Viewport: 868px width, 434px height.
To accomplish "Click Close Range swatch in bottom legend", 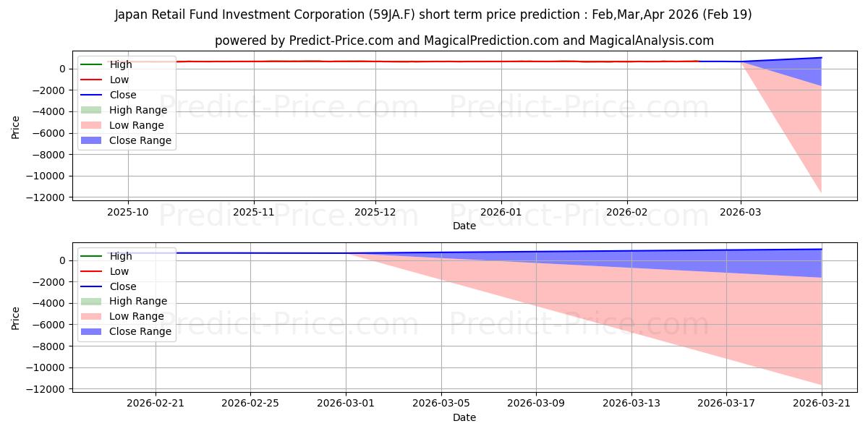I will coord(90,331).
